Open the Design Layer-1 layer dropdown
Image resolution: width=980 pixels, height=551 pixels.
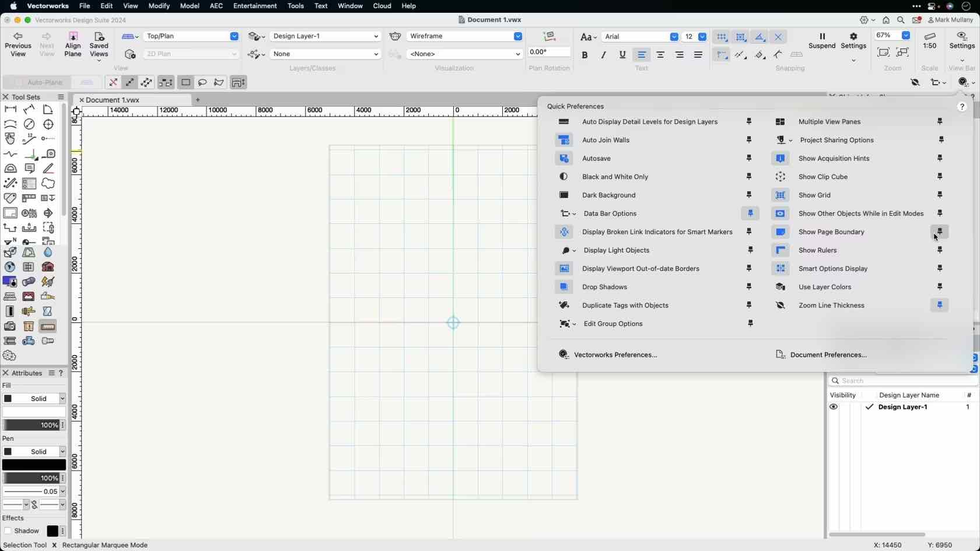click(325, 36)
